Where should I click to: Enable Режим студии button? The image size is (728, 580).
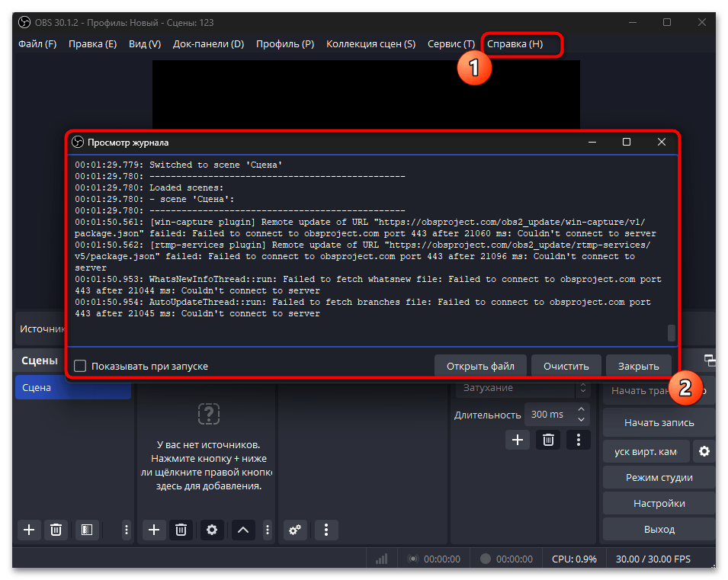659,477
